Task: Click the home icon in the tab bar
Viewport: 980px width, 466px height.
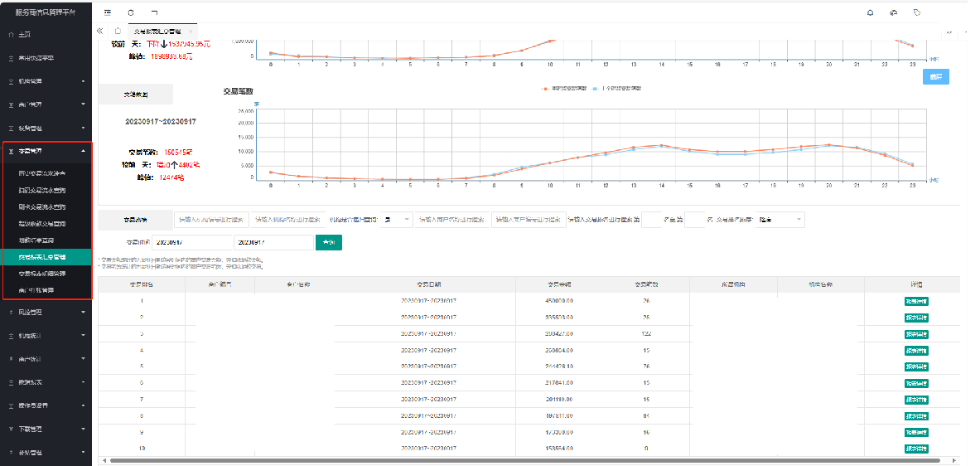Action: coord(118,31)
